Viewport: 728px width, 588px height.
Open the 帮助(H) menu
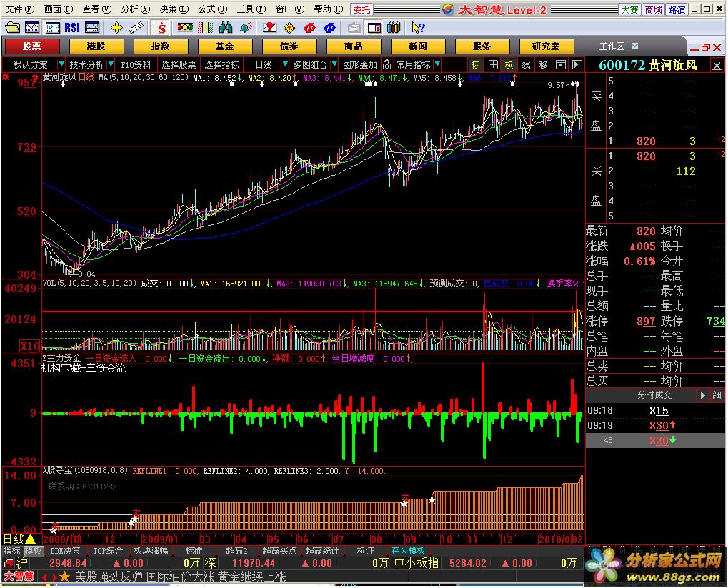pyautogui.click(x=329, y=9)
